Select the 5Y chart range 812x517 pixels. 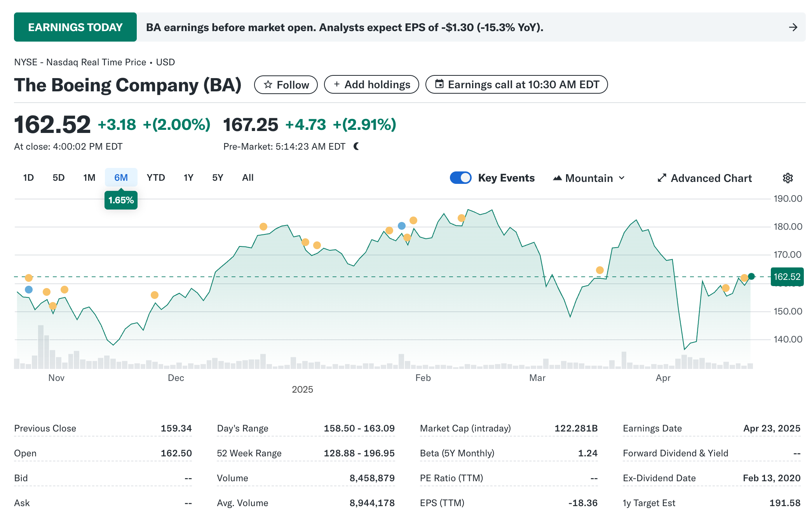(x=218, y=178)
